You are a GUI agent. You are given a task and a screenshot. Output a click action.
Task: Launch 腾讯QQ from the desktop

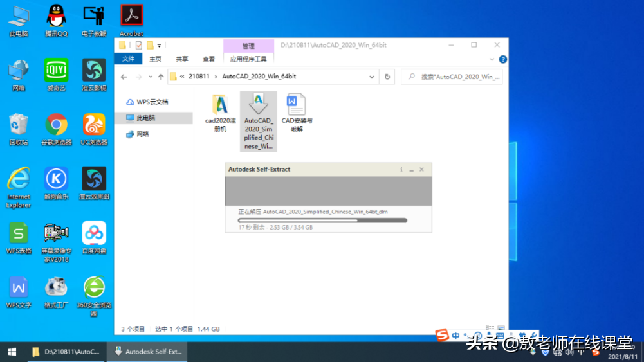coord(56,21)
